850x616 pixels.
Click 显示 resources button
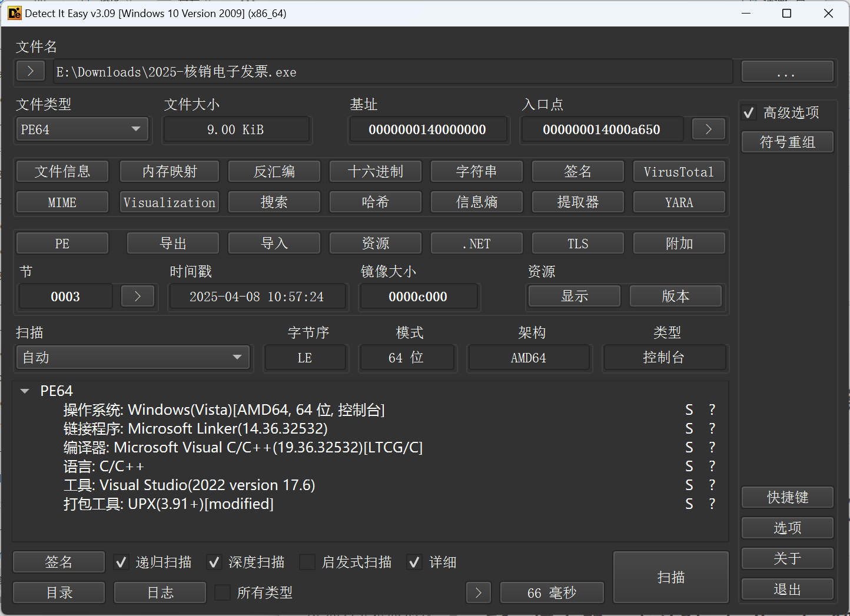(575, 296)
